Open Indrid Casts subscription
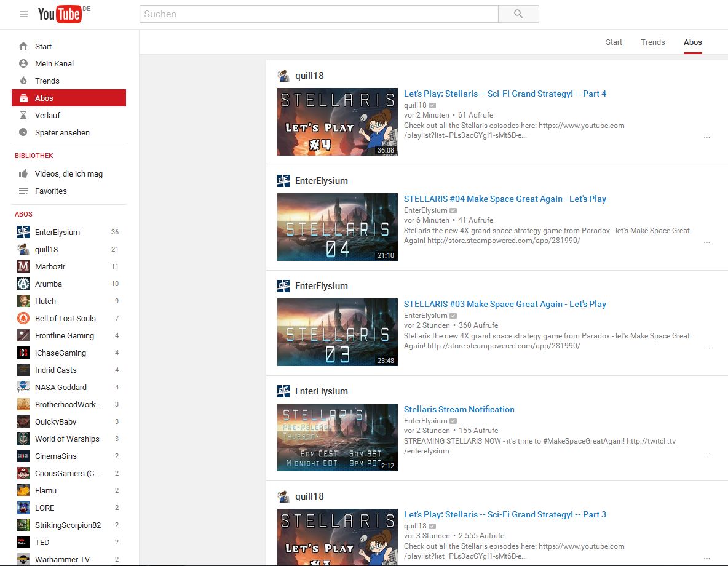This screenshot has height=566, width=728. pyautogui.click(x=69, y=370)
